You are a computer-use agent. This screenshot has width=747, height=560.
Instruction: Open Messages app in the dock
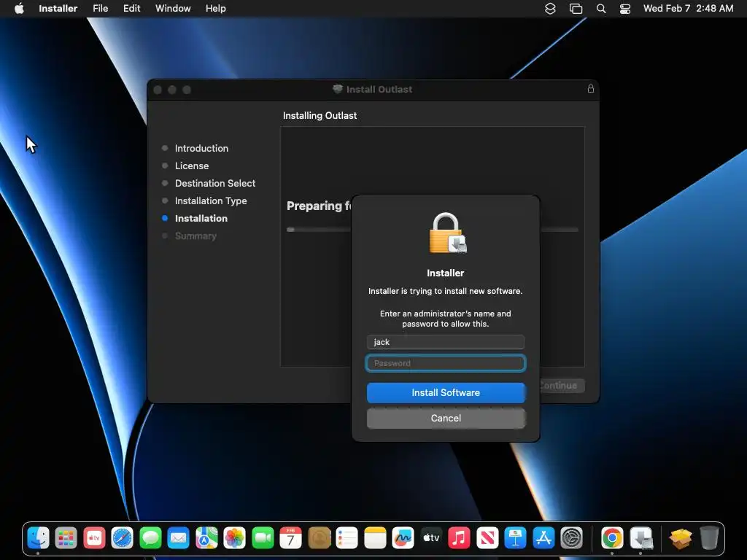(150, 538)
